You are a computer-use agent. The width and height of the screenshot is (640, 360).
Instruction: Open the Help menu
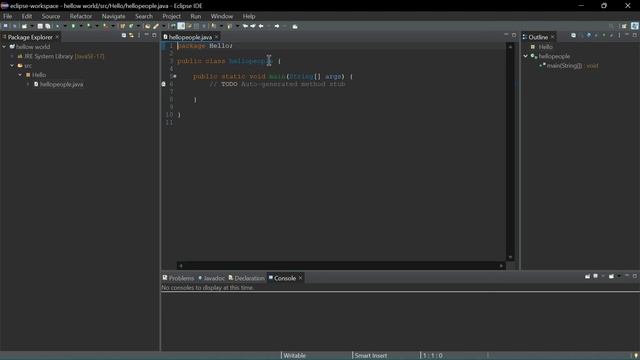249,16
